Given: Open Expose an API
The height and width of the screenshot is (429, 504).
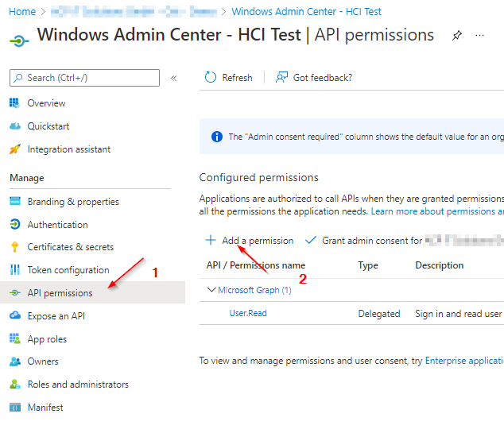Looking at the screenshot, I should pos(56,316).
